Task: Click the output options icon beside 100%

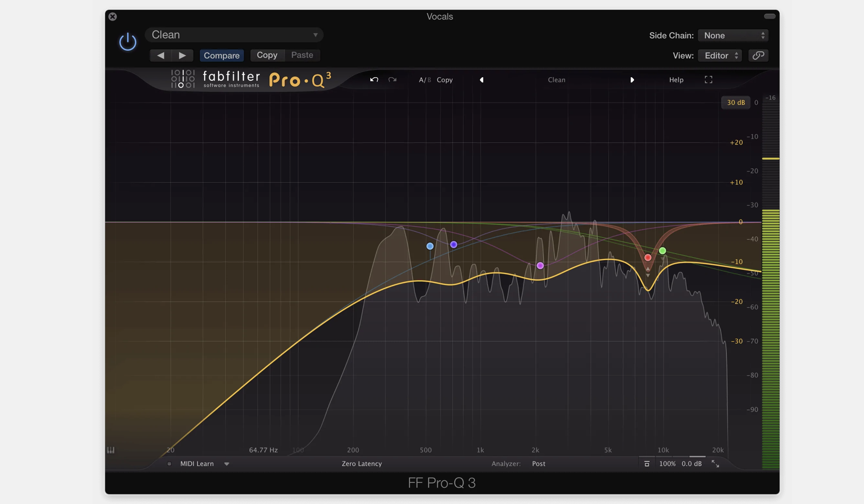Action: click(x=646, y=464)
